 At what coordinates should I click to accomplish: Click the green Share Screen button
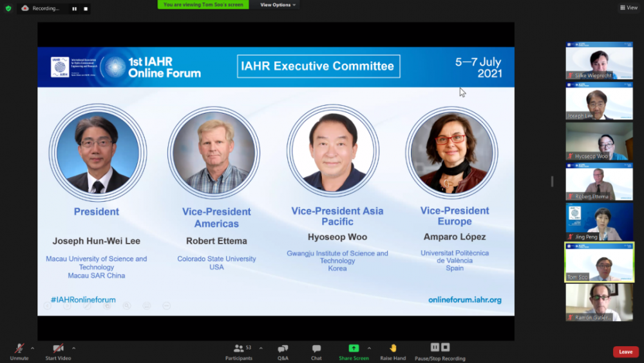click(354, 352)
